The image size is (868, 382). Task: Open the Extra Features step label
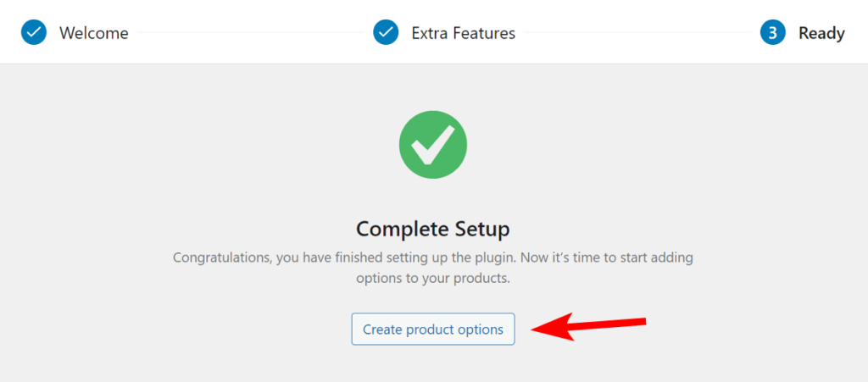pyautogui.click(x=463, y=34)
